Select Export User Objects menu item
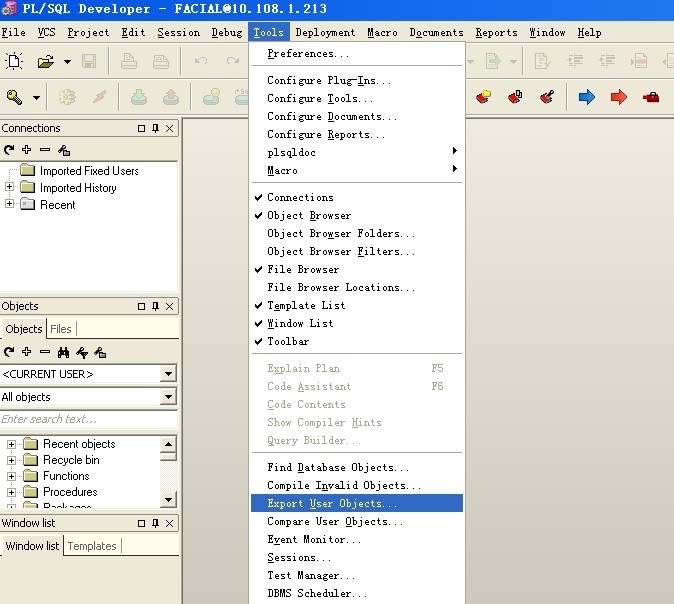 (357, 503)
